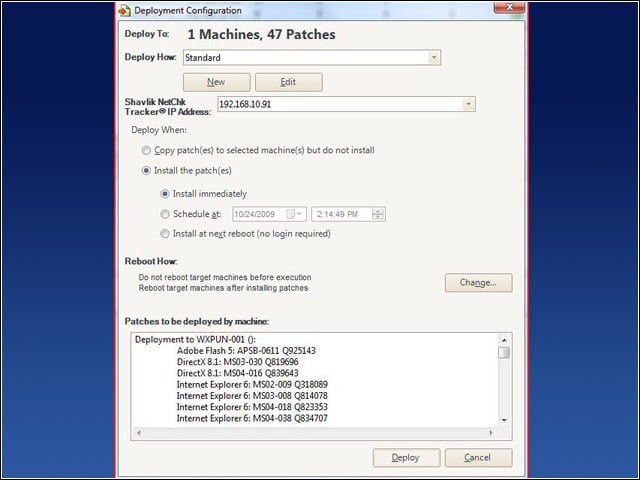Select 'Internet Explorer 6: MS03-008 Q814078' row
The image size is (640, 480).
(252, 396)
